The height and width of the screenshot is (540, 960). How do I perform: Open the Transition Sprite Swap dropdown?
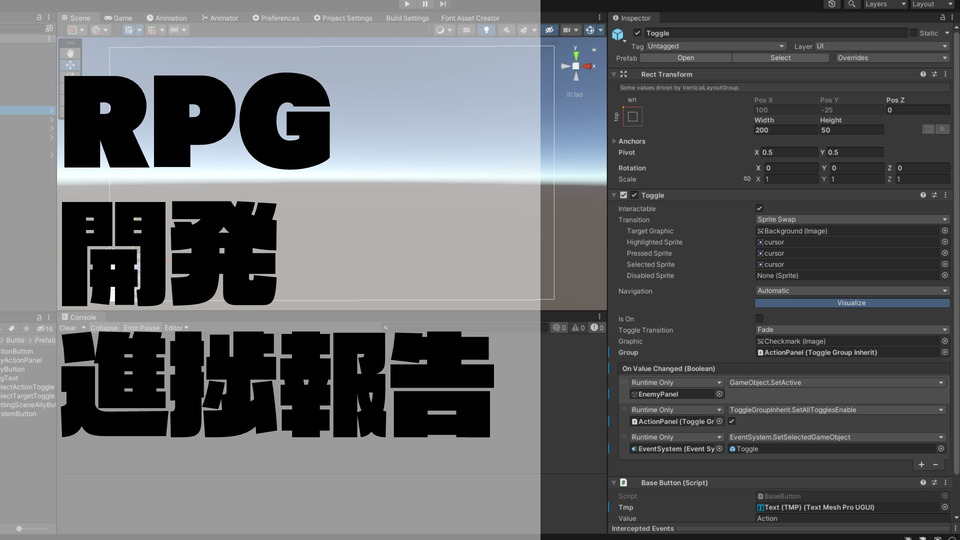(852, 219)
